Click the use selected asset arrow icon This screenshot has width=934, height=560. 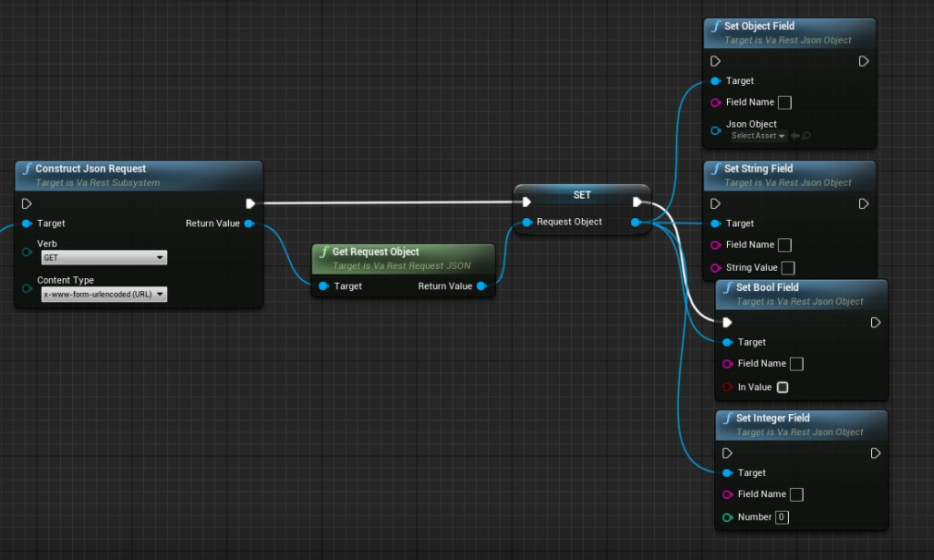pos(795,136)
